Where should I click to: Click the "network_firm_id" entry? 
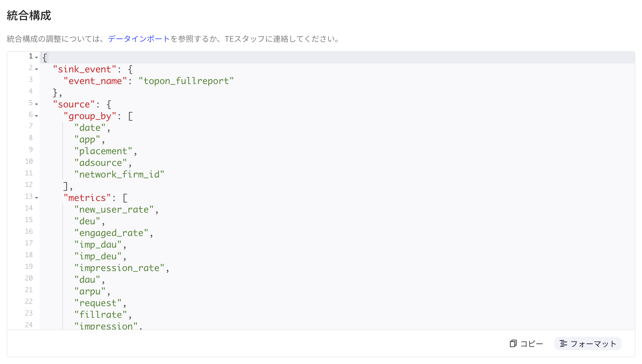tap(119, 174)
